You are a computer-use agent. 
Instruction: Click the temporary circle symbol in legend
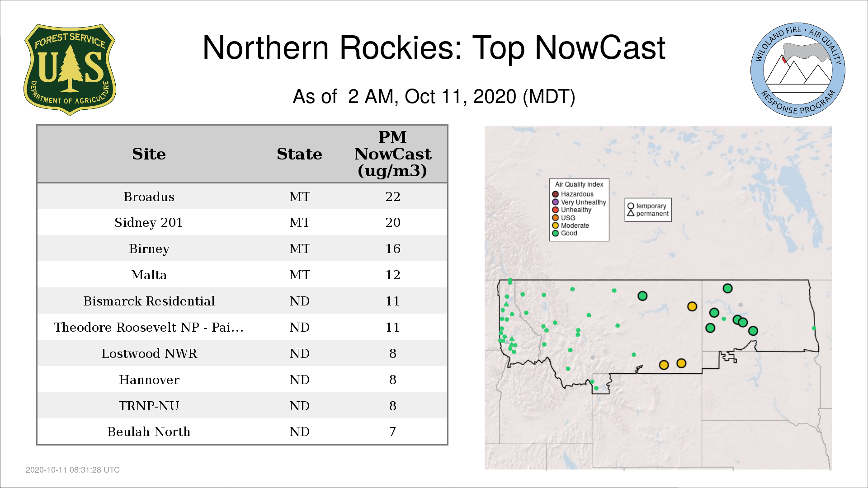[631, 206]
